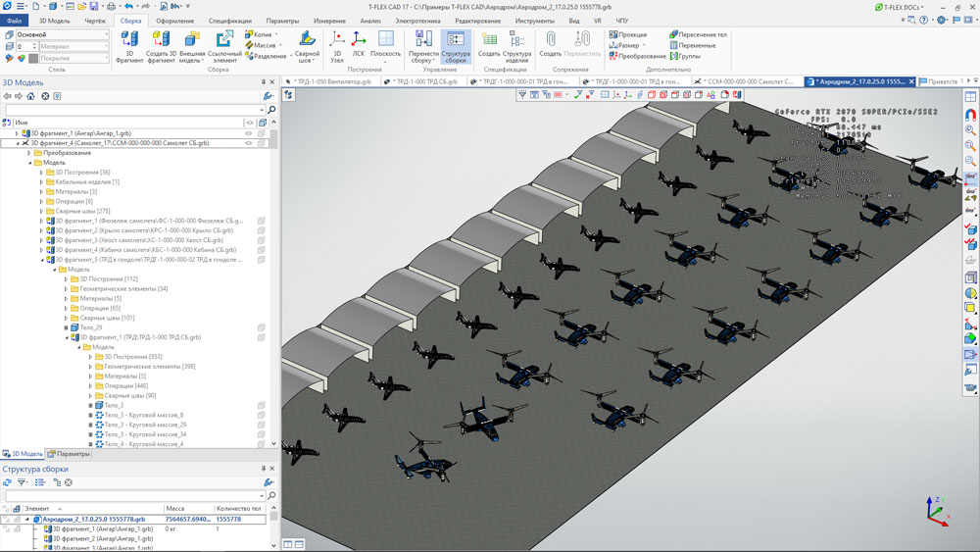
Task: Switch to the Анализ ribbon tab
Action: (370, 21)
